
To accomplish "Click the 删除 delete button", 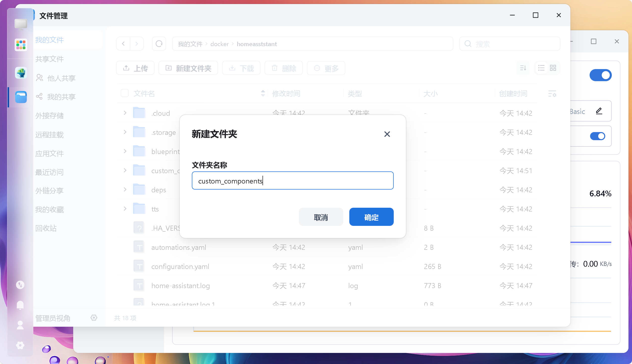I will (284, 68).
